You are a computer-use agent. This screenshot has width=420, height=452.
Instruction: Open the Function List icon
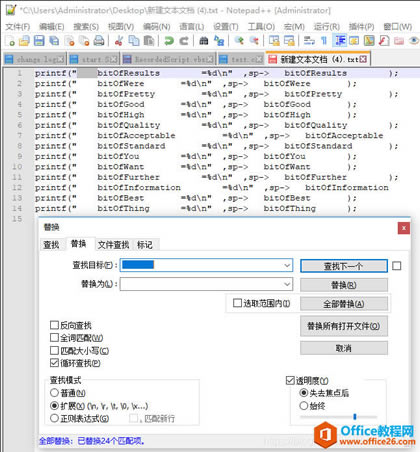tap(384, 41)
